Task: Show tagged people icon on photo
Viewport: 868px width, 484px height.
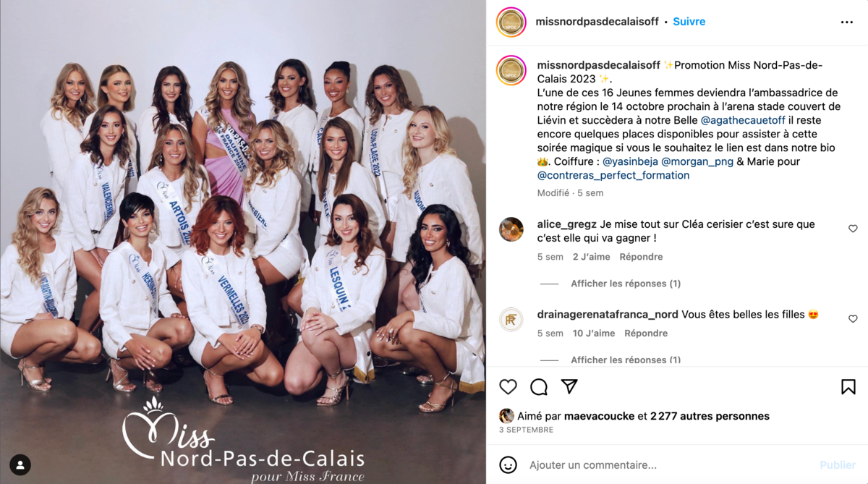Action: point(20,464)
